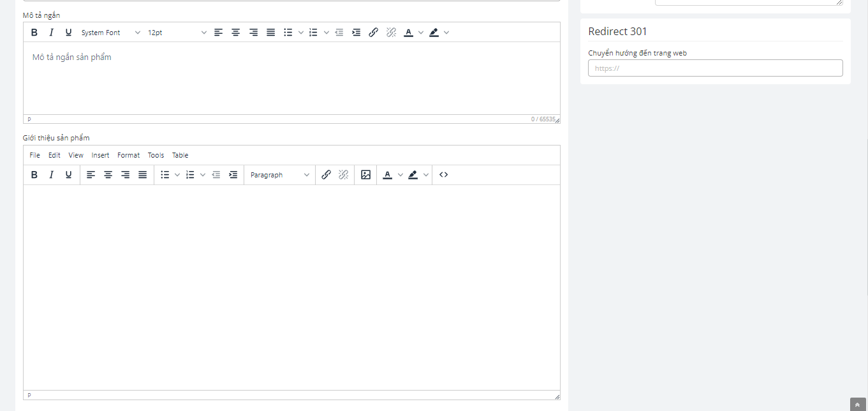Open source code view in product introduction editor
Screen dimensions: 868x411
coord(443,175)
